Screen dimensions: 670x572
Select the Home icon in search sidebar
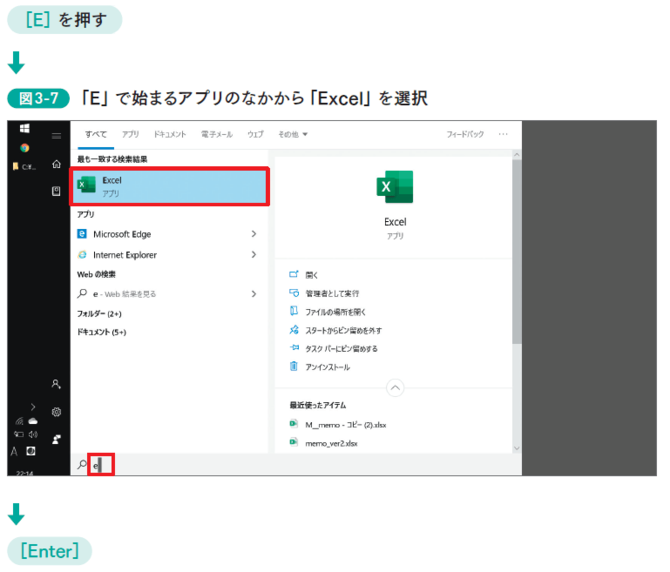coord(56,164)
